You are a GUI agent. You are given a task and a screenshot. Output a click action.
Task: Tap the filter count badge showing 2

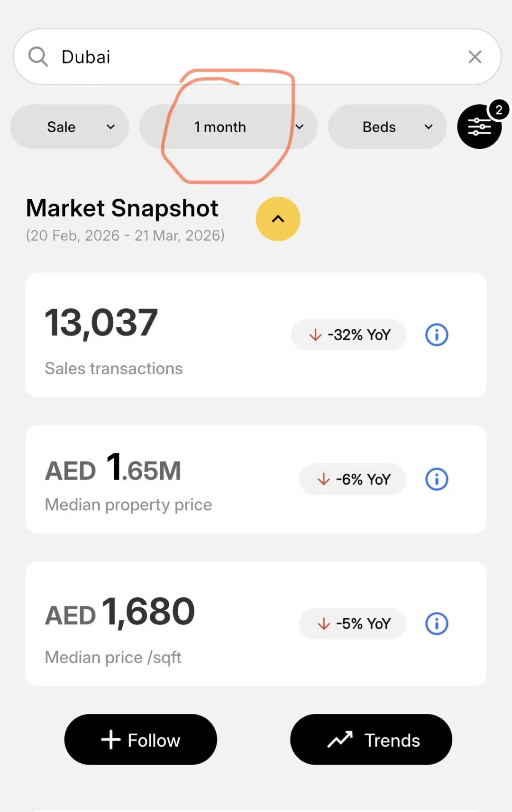[498, 110]
